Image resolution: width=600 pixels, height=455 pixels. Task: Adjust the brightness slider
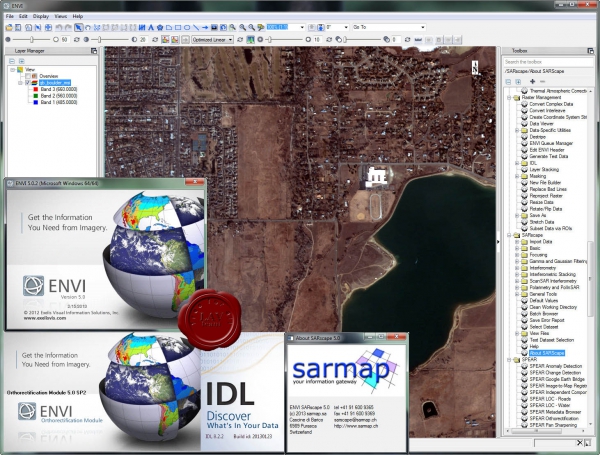tap(32, 39)
